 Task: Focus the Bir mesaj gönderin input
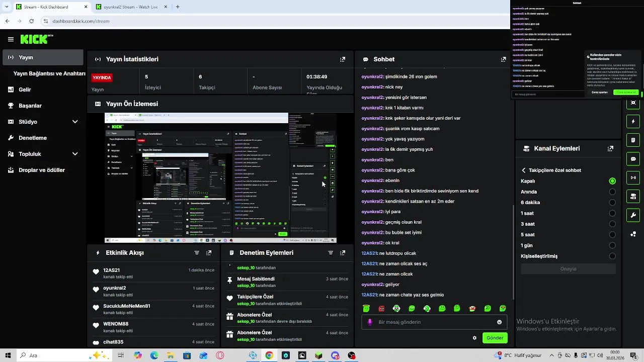[435, 322]
